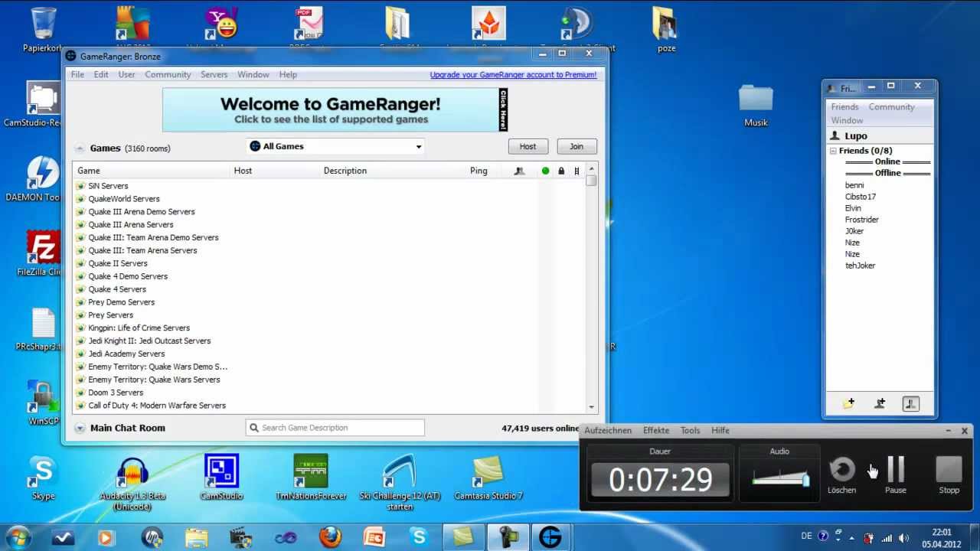980x551 pixels.
Task: Open the Camtasia Studio 7 desktop icon
Action: click(x=488, y=478)
